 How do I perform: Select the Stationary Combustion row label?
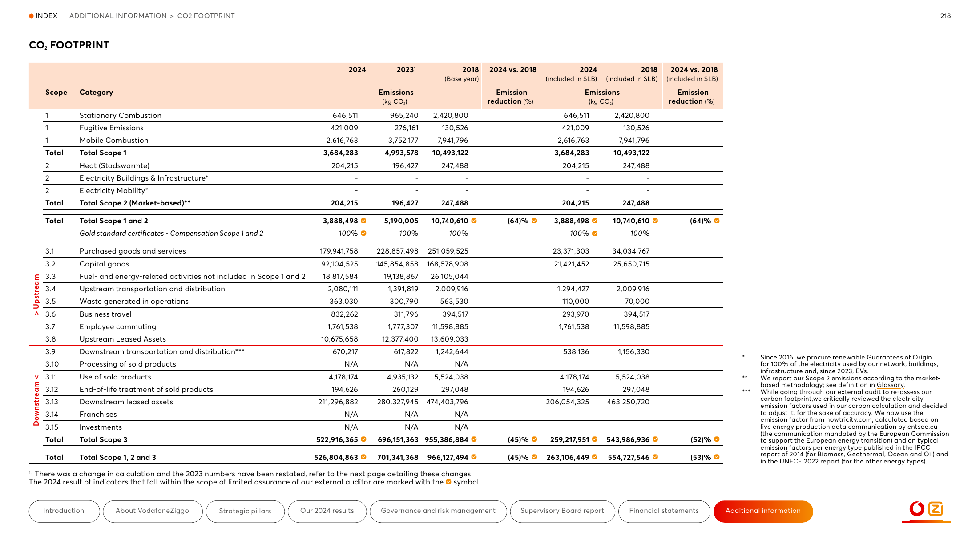[x=121, y=116]
